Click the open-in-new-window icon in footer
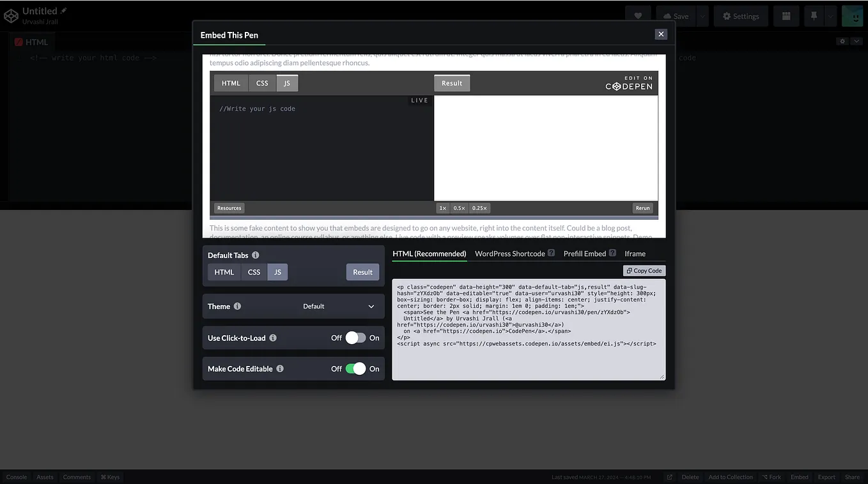868x484 pixels. coord(669,476)
